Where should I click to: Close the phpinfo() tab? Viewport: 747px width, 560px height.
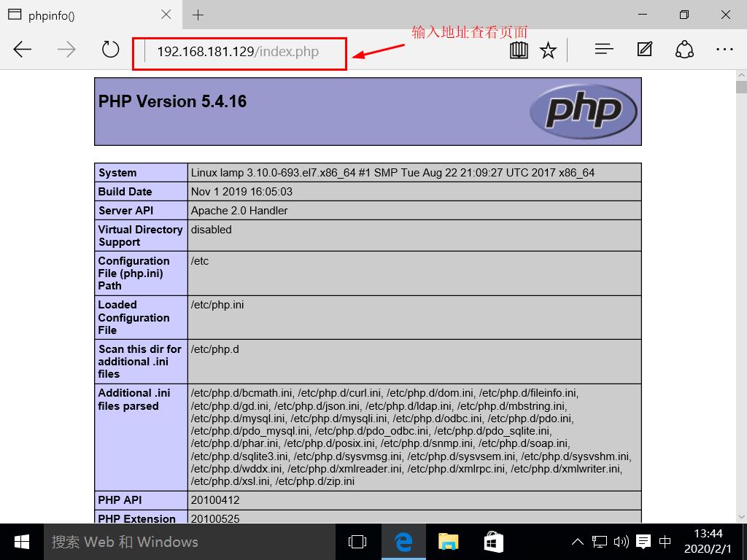tap(166, 15)
